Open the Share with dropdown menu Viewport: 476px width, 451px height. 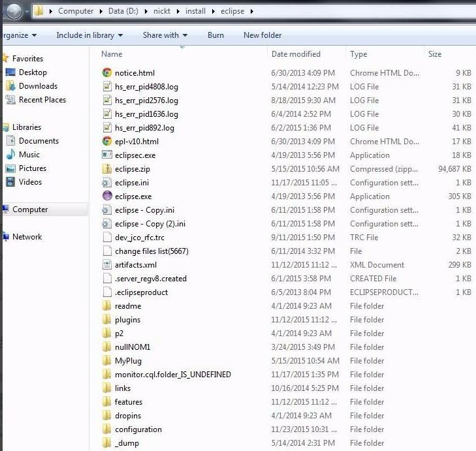(165, 35)
